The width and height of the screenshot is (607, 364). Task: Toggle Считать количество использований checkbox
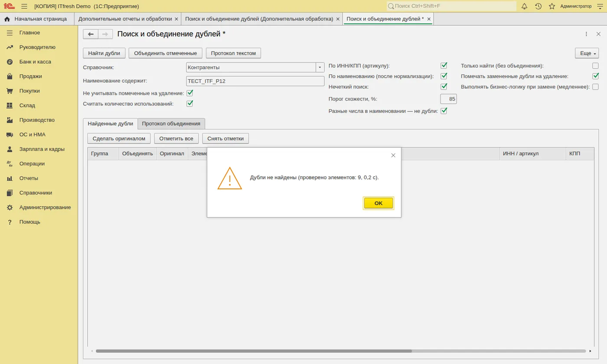click(189, 104)
